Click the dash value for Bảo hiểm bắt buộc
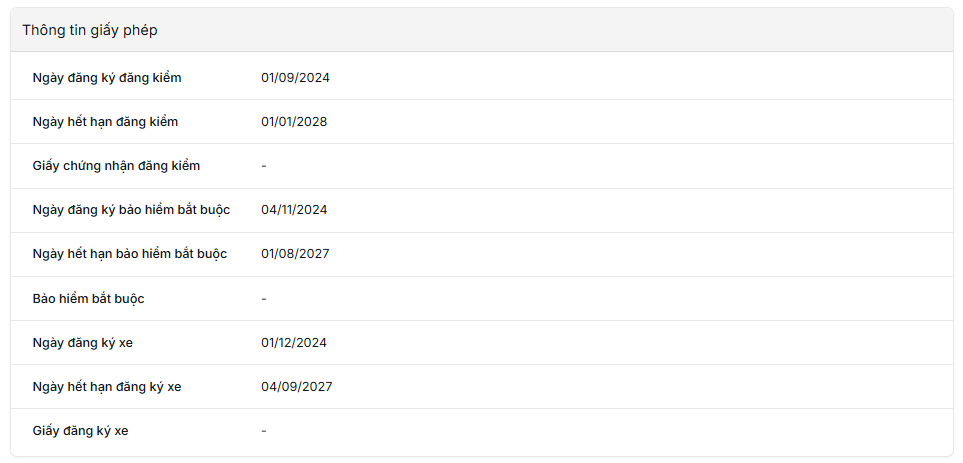This screenshot has width=963, height=463. click(x=264, y=299)
